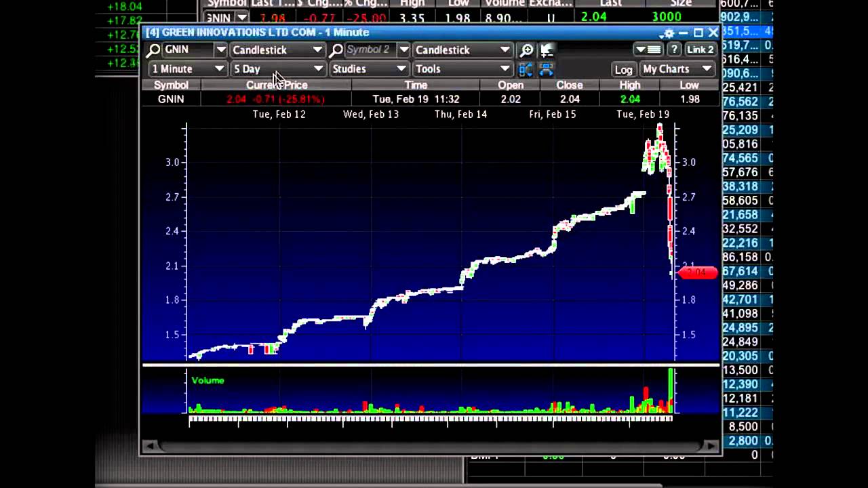Click into the Symbol 2 input field

[370, 49]
